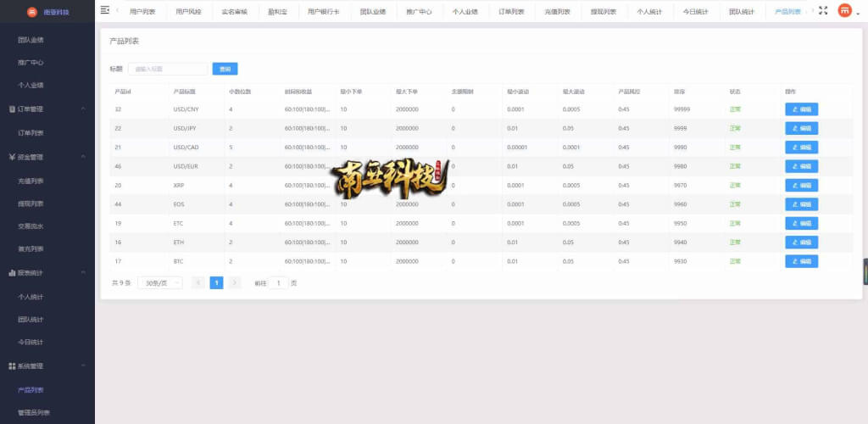
Task: Toggle fullscreen mode icon in top bar
Action: pyautogui.click(x=822, y=10)
